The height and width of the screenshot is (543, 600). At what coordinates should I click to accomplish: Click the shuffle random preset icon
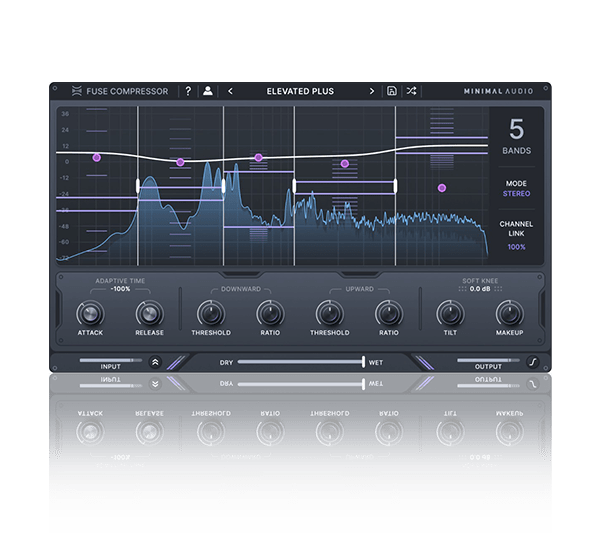pyautogui.click(x=411, y=91)
